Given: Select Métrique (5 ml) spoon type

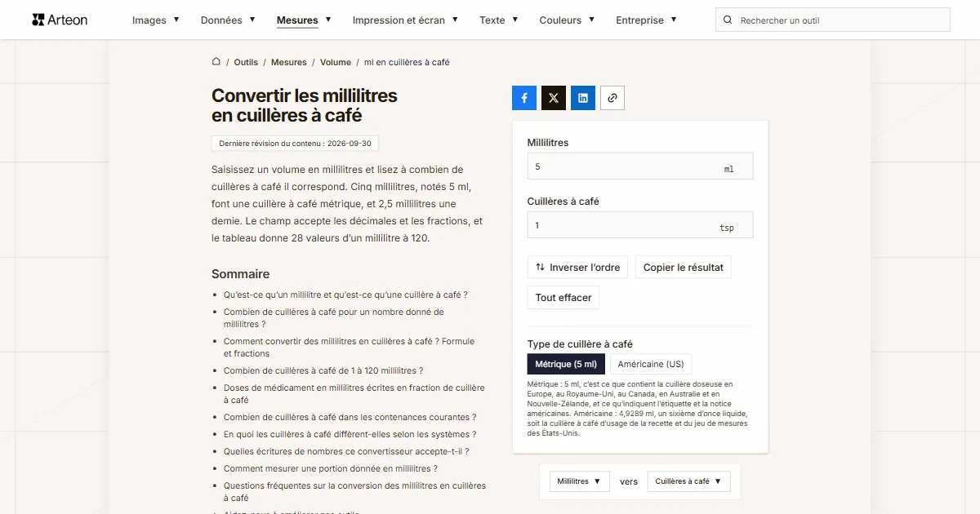Looking at the screenshot, I should coord(565,364).
